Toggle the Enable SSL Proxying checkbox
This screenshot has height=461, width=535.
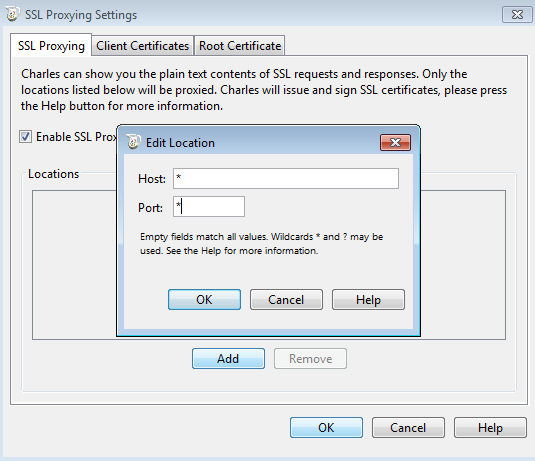click(26, 136)
